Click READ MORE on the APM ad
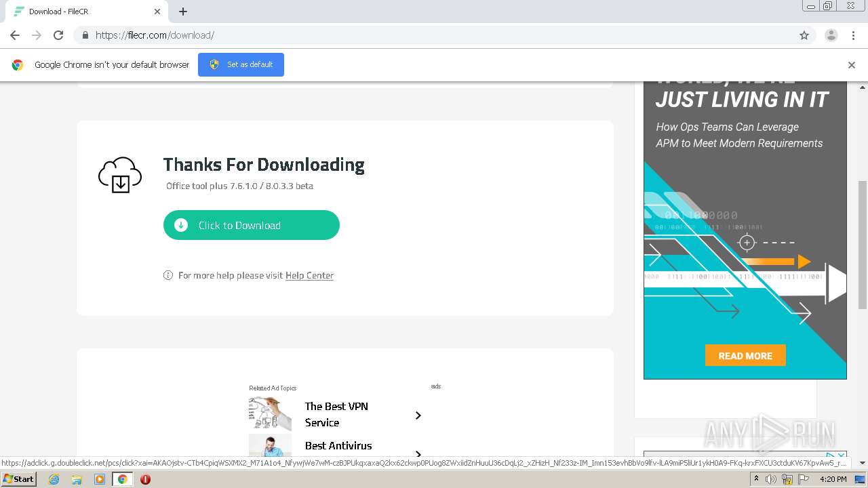 click(745, 356)
